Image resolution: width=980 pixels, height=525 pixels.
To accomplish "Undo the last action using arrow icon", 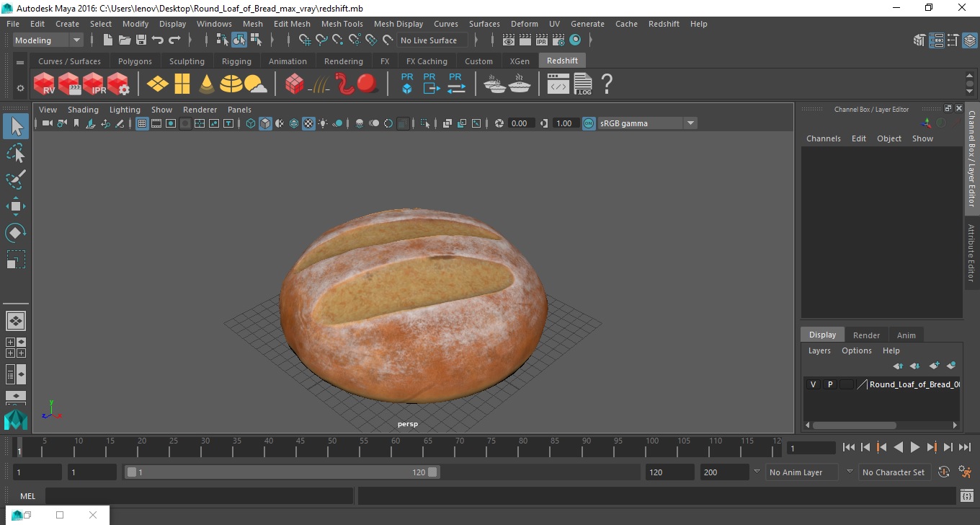I will [x=158, y=40].
